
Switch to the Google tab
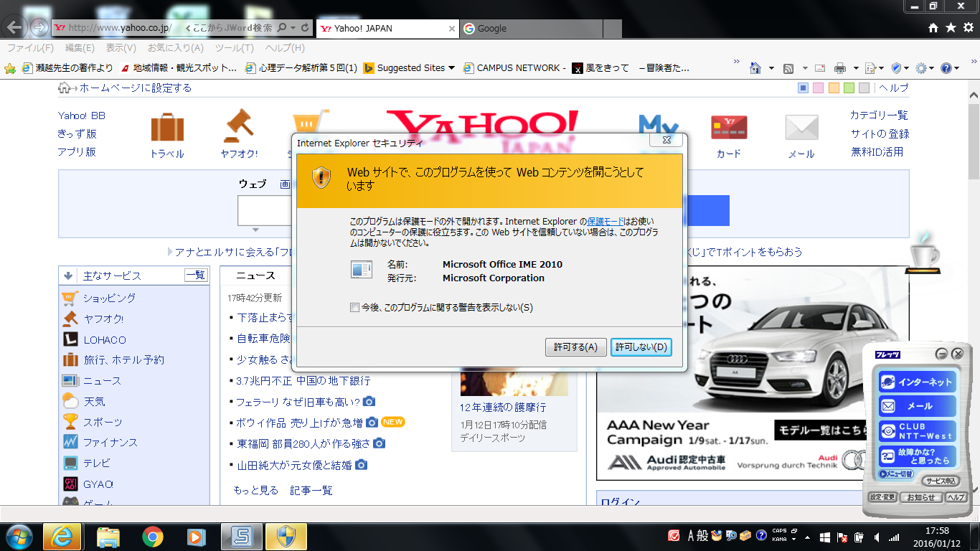(x=530, y=29)
